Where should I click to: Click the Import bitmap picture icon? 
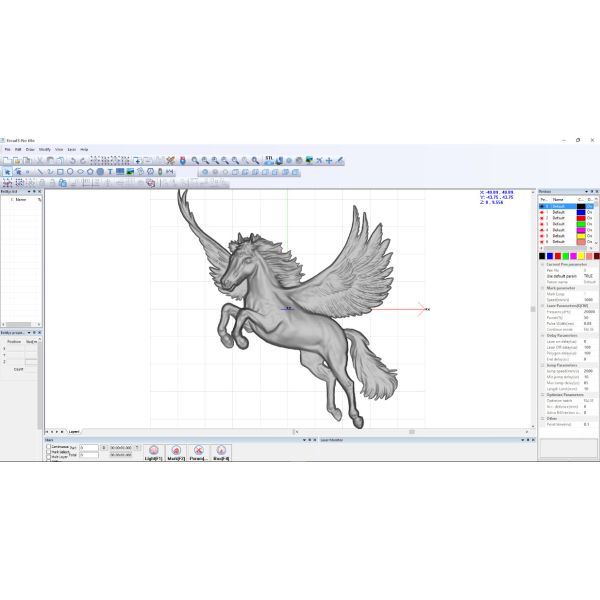pos(130,172)
